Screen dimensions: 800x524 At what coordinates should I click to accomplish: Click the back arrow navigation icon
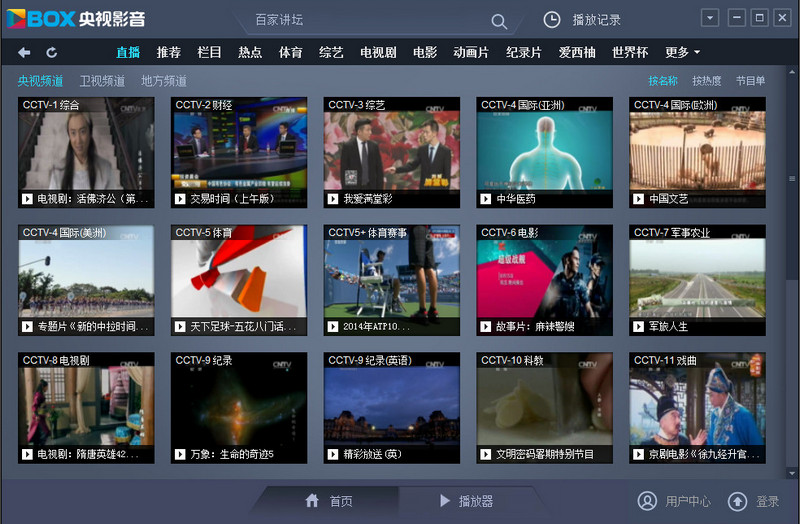point(24,52)
